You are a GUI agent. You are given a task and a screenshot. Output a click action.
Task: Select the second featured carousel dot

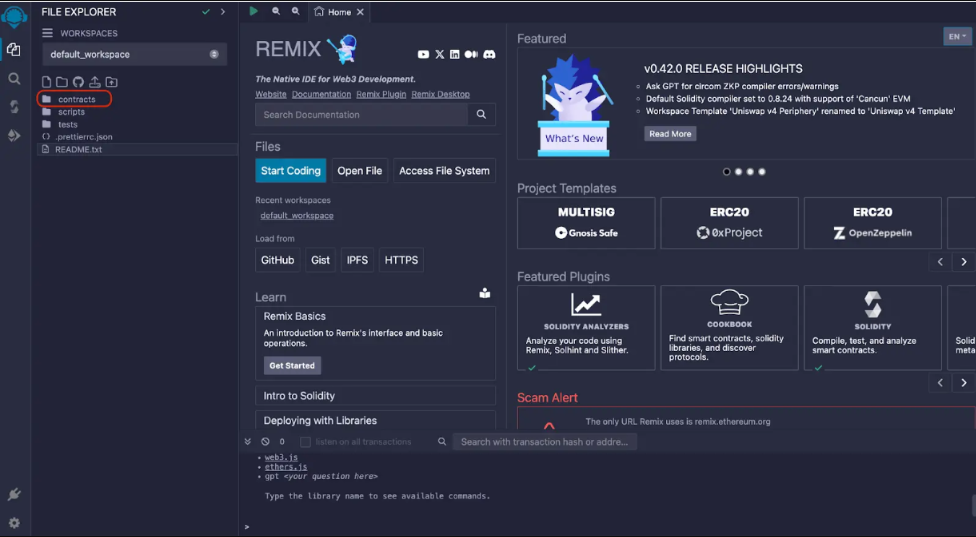(x=738, y=172)
